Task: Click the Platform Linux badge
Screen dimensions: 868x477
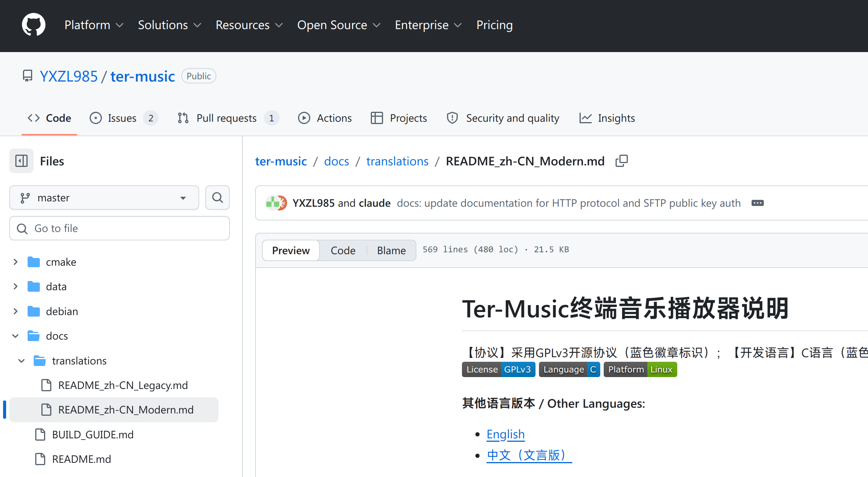Action: click(640, 369)
